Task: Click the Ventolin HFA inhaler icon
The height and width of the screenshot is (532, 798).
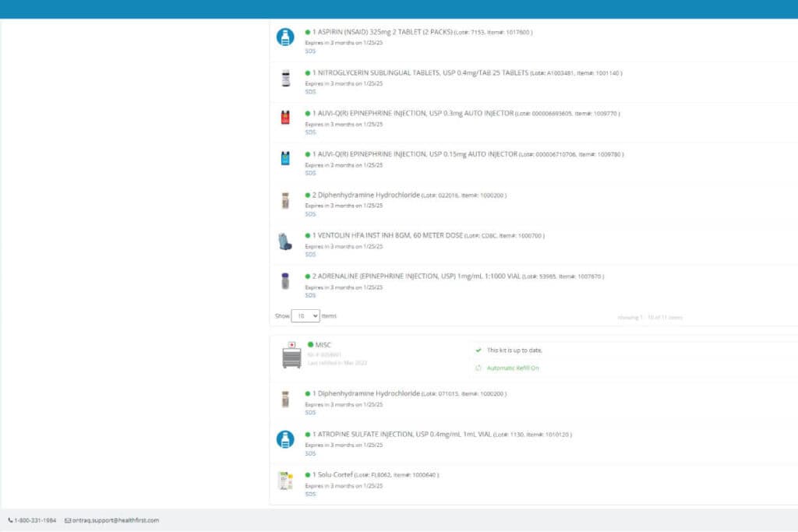Action: point(285,241)
